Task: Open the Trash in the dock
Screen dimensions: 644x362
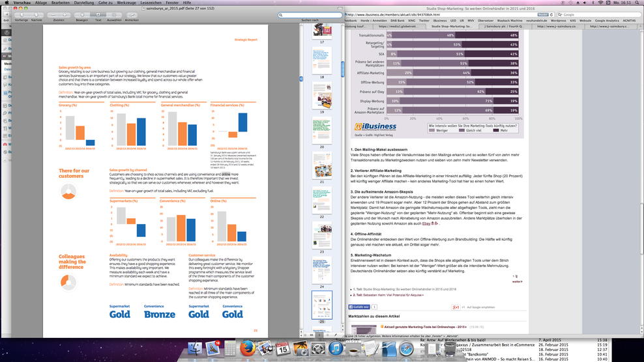Action: (450, 348)
